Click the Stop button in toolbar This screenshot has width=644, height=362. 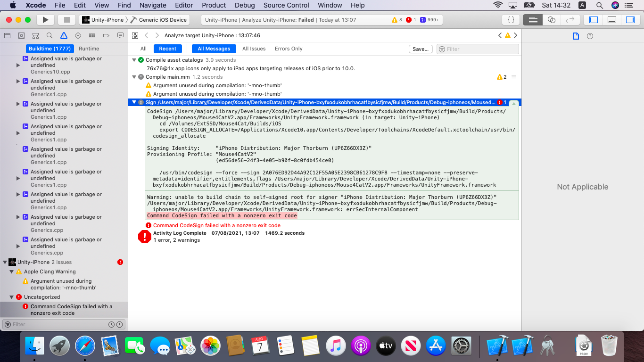point(66,20)
